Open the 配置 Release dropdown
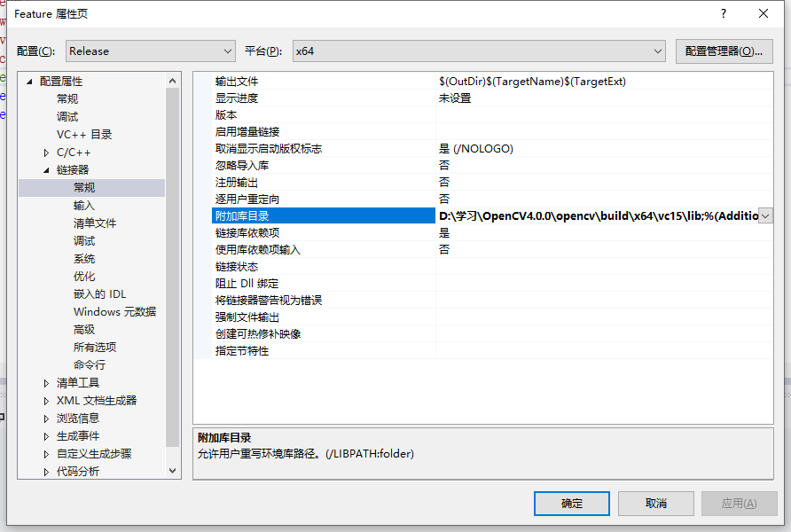 click(x=151, y=51)
